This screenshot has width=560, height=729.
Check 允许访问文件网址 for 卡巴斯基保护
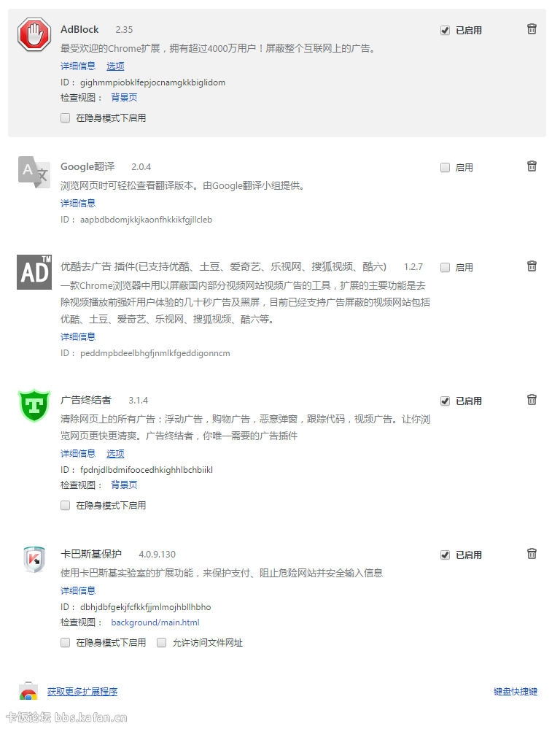(x=161, y=642)
